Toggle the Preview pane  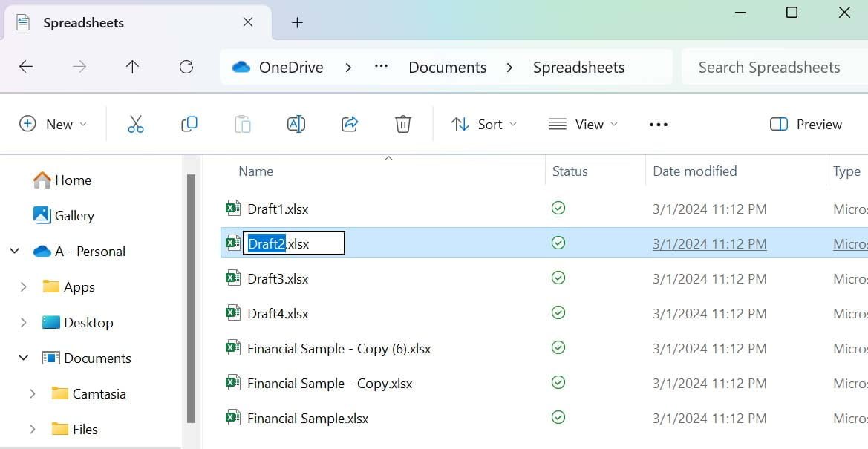805,124
